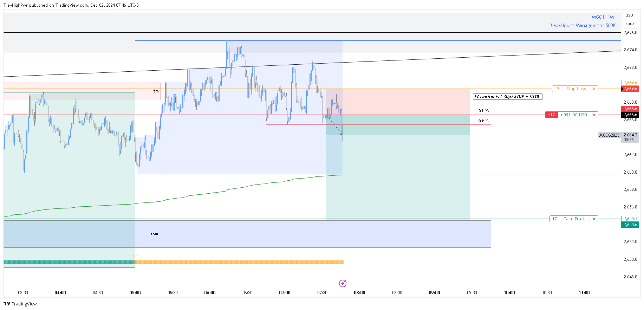Click the NY session label
Image resolution: width=644 pixels, height=310 pixels.
[x=135, y=257]
